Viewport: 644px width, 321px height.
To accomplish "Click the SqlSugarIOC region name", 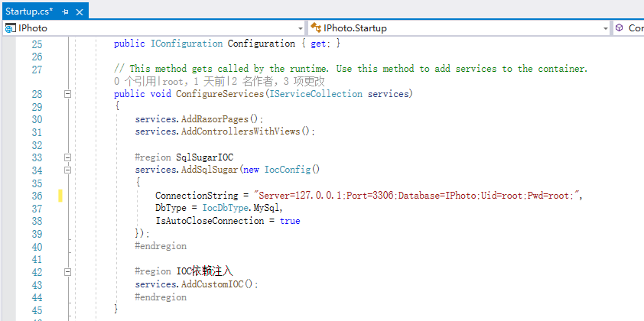I will click(205, 157).
